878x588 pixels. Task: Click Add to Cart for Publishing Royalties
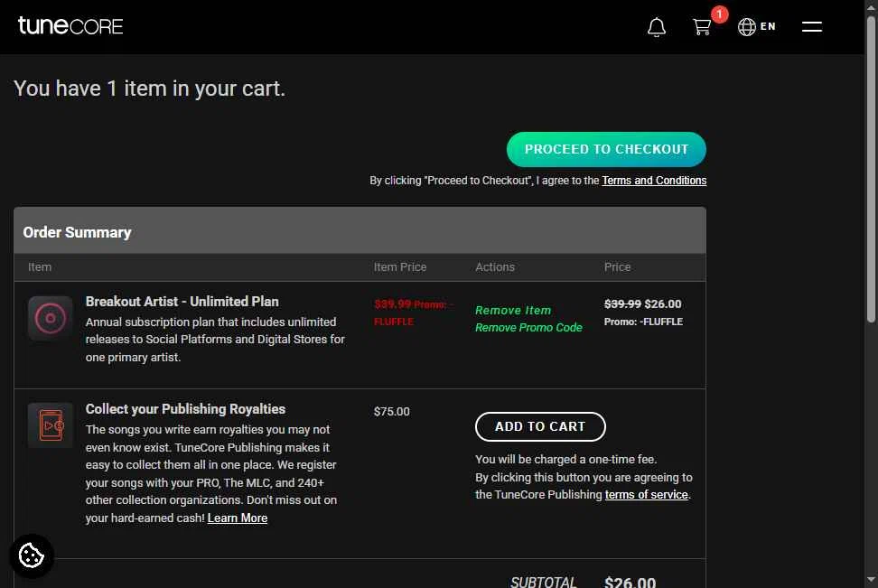pyautogui.click(x=540, y=426)
